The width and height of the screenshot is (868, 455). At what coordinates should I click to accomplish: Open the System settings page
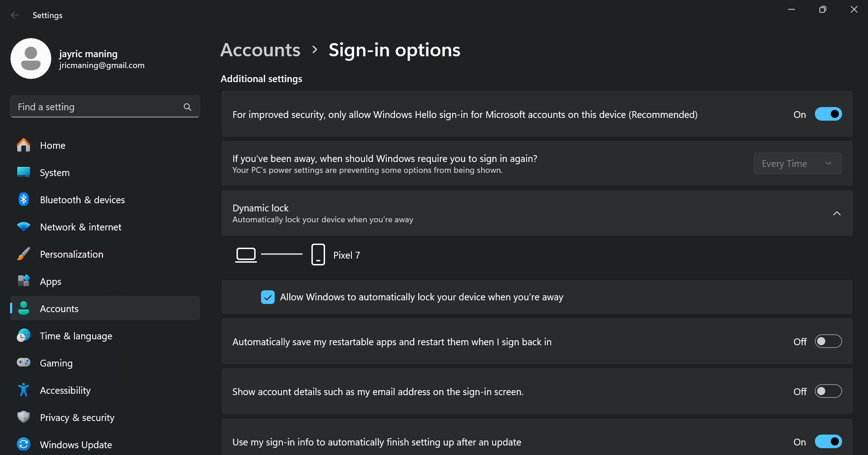(54, 173)
